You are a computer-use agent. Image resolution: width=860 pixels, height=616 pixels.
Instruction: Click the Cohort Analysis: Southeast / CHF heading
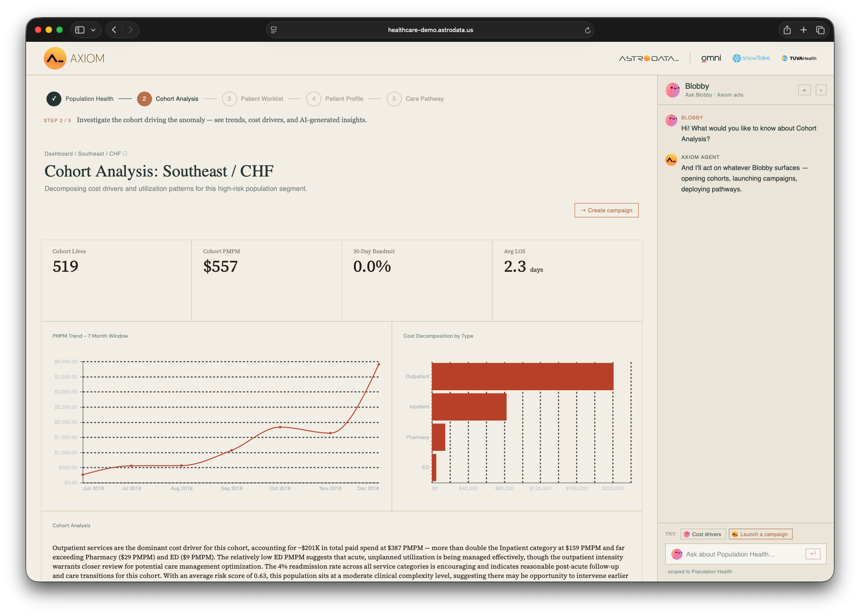pos(159,171)
